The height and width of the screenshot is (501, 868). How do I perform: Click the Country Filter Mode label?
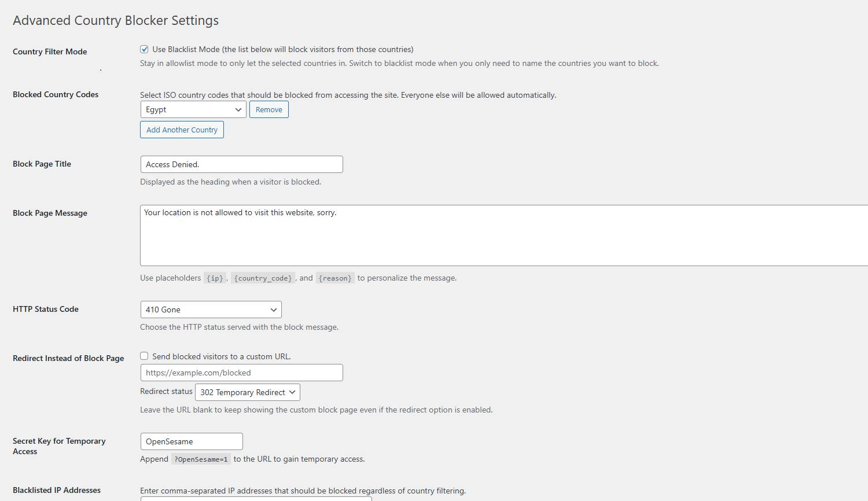[x=50, y=51]
